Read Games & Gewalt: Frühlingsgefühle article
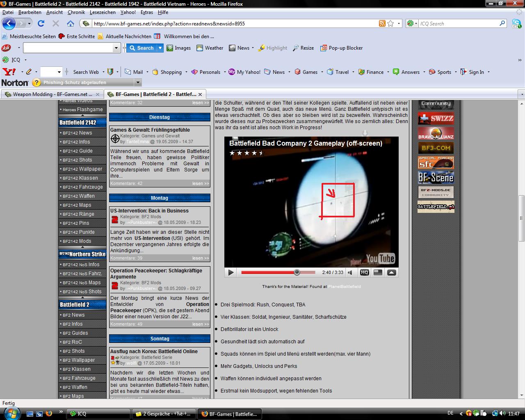This screenshot has width=525, height=420. pyautogui.click(x=150, y=130)
